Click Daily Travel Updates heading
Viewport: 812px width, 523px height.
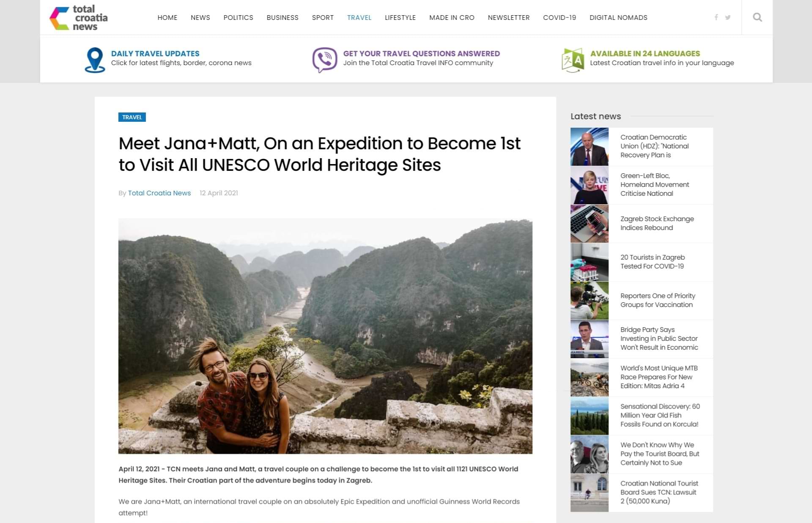point(155,54)
